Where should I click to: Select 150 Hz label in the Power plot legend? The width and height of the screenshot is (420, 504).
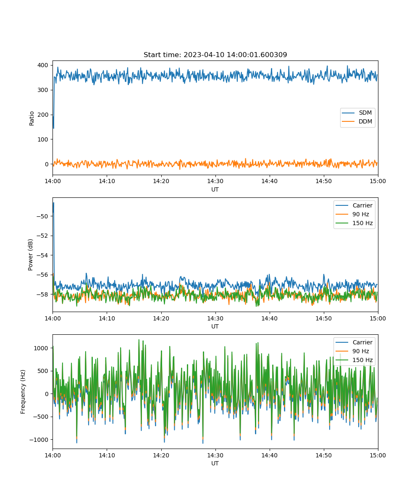tap(362, 223)
